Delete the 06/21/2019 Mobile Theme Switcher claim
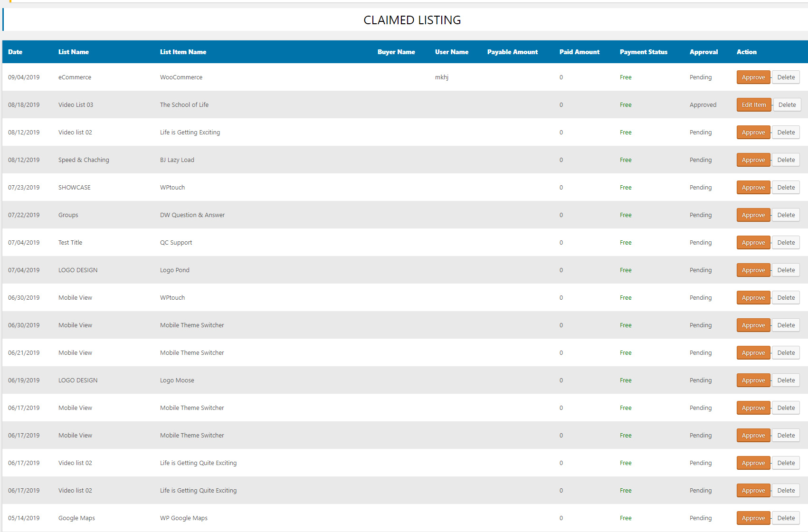This screenshot has height=532, width=808. pos(786,353)
